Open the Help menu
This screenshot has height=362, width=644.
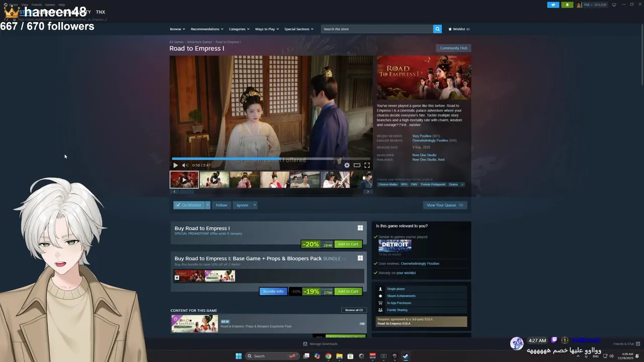click(x=62, y=5)
